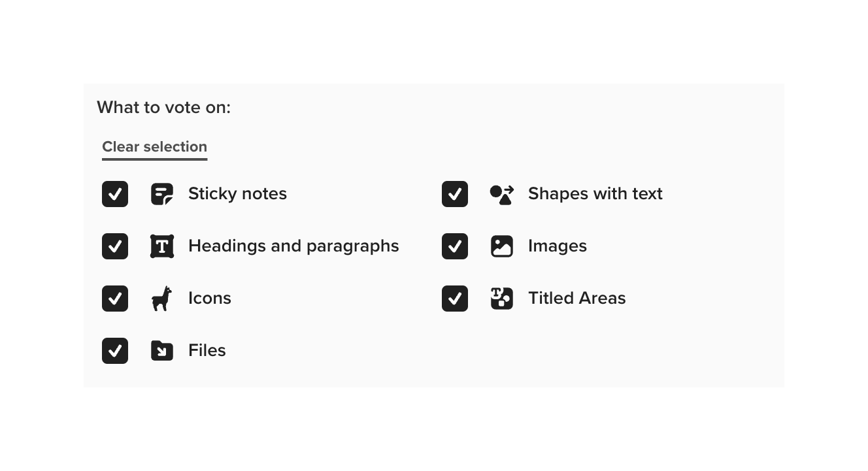Screen dimensions: 868x471
Task: Uncheck the Images checkbox
Action: [454, 246]
